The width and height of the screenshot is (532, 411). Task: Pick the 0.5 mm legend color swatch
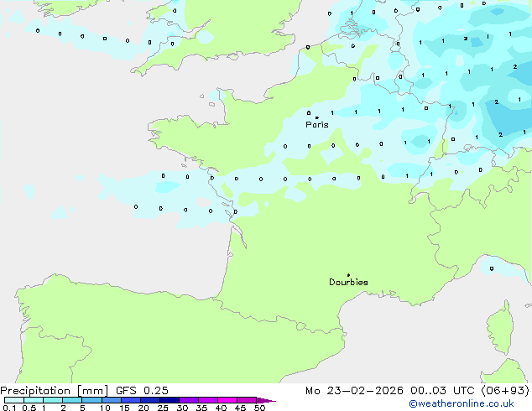tap(34, 400)
